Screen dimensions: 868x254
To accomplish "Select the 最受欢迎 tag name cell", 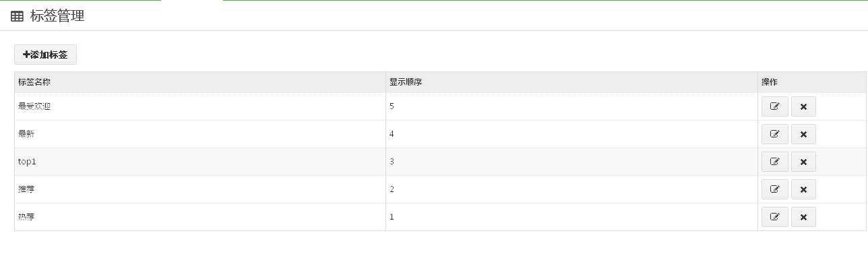I will point(200,106).
